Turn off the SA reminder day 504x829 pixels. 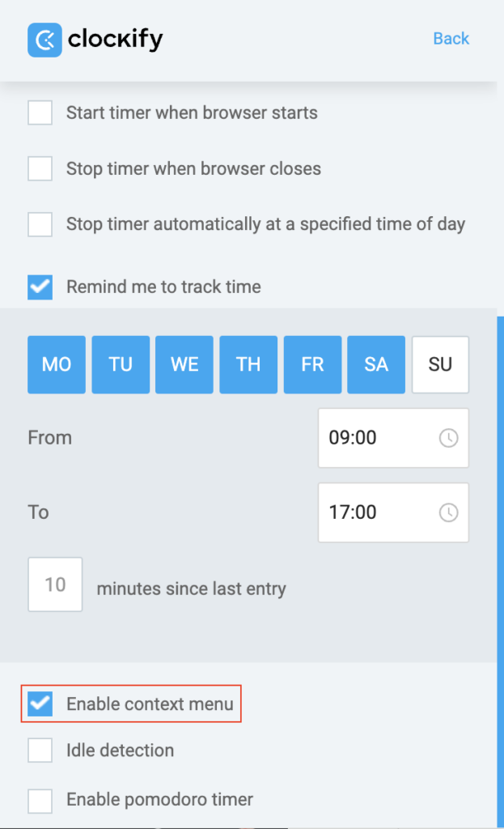pos(376,365)
